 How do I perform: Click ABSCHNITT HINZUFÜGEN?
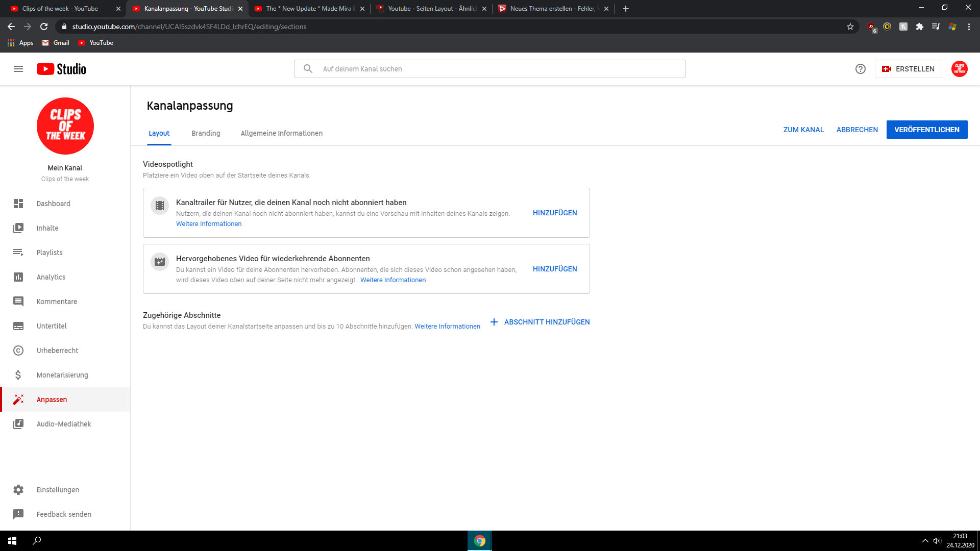click(540, 322)
